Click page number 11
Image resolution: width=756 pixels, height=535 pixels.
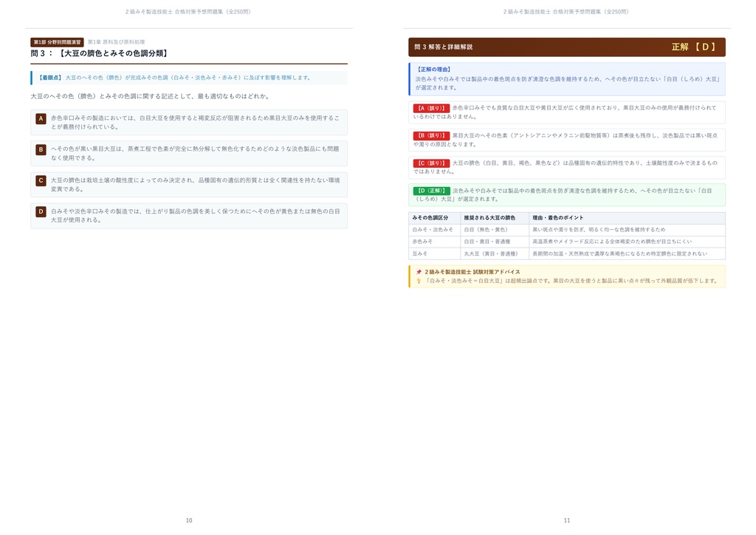click(x=567, y=520)
